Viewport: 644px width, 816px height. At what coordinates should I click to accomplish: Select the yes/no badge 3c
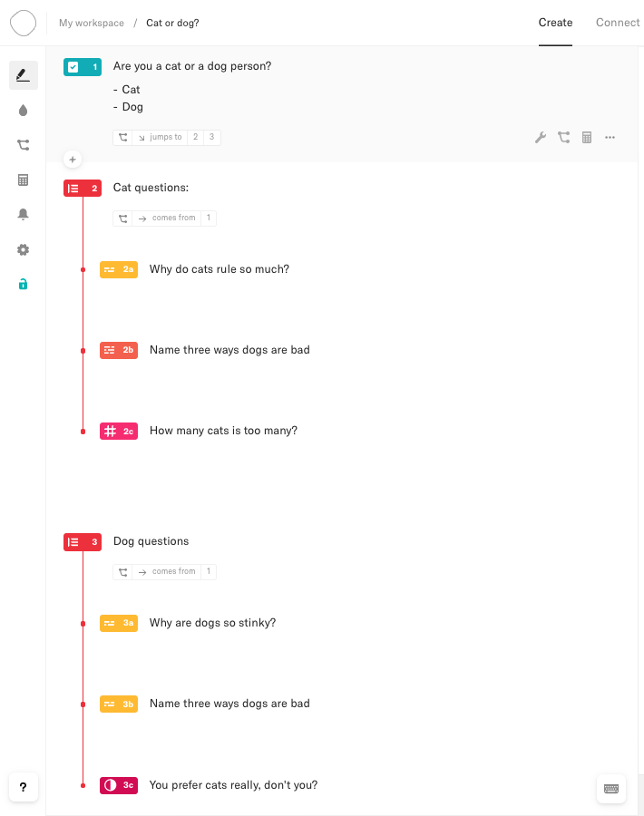(x=119, y=785)
